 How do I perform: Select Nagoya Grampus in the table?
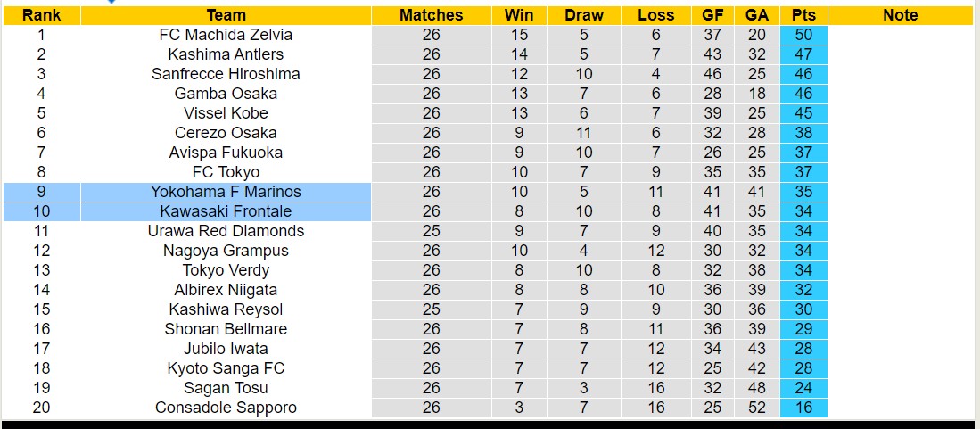(226, 251)
